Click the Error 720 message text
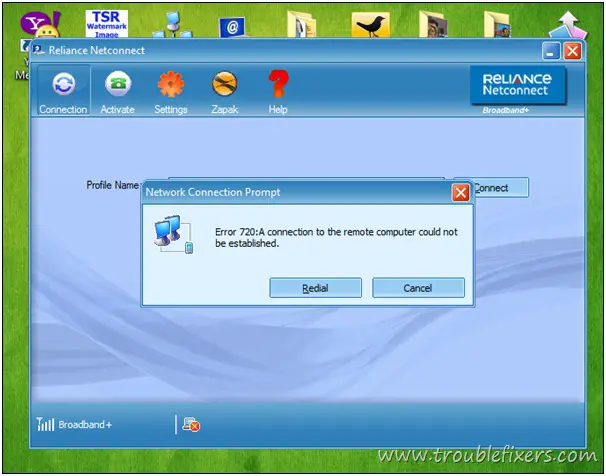Image resolution: width=606 pixels, height=476 pixels. click(336, 238)
